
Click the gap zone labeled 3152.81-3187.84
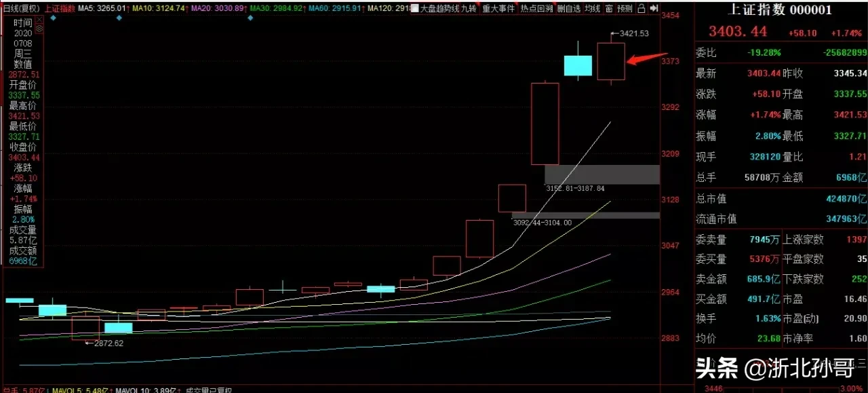(x=602, y=174)
